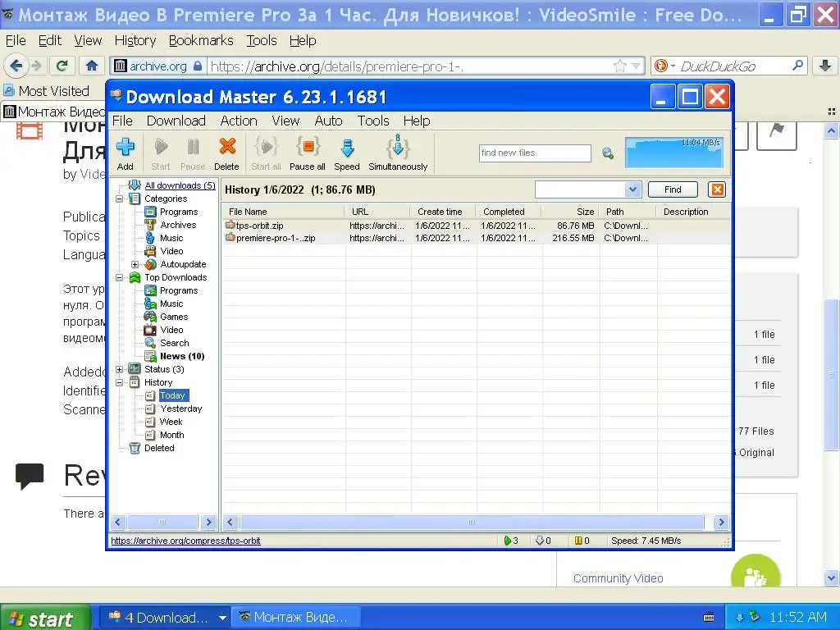Close the history find bar with orange X
Viewport: 840px width, 630px height.
pos(717,189)
